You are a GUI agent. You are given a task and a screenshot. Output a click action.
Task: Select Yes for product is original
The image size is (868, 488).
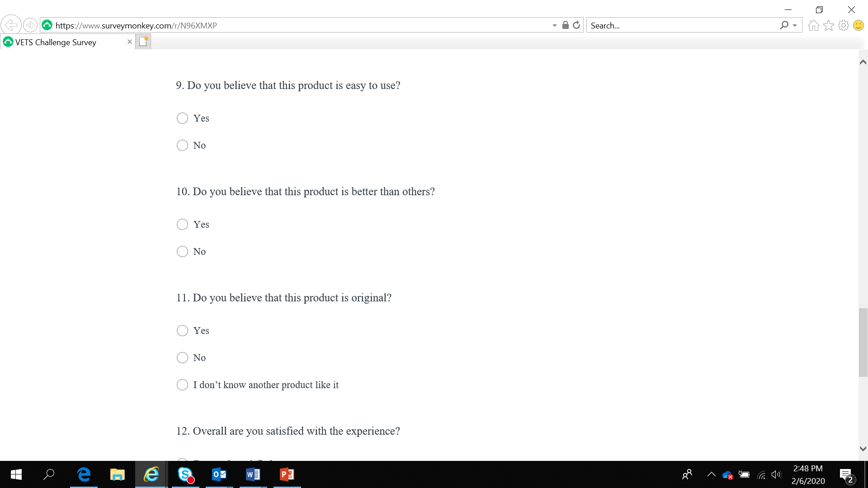(182, 331)
